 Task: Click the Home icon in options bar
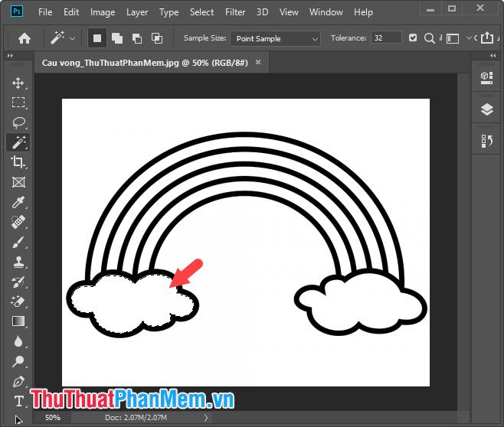(x=25, y=38)
